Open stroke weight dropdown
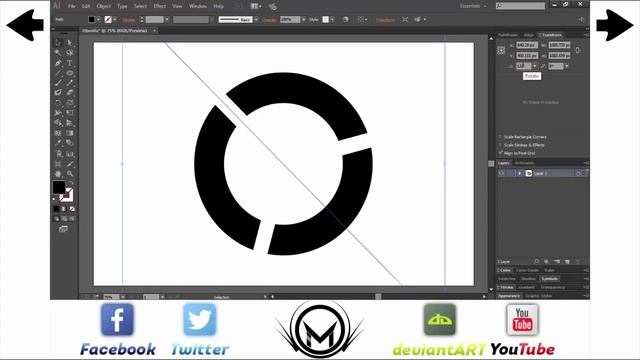The height and width of the screenshot is (360, 640). pyautogui.click(x=167, y=20)
